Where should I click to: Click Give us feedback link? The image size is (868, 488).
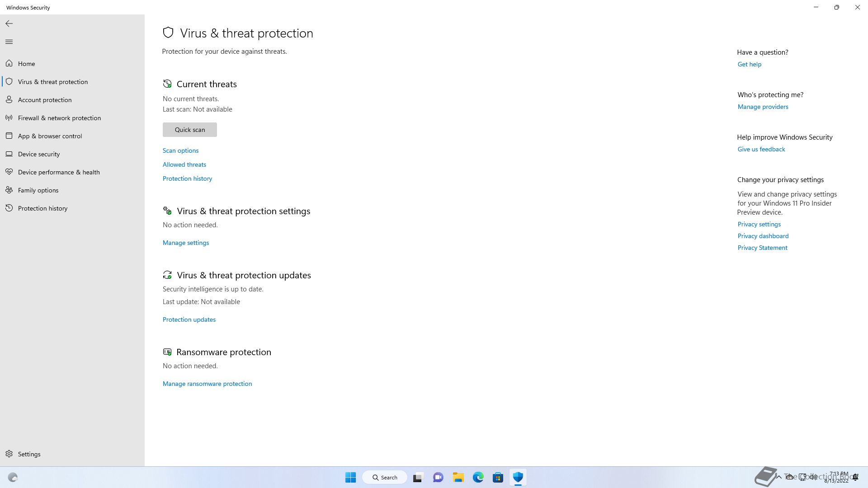point(761,149)
